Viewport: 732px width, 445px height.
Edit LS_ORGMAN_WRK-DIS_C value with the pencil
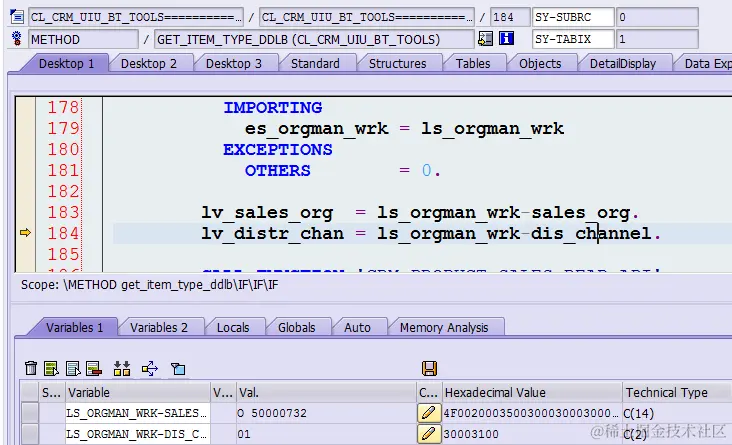click(429, 434)
